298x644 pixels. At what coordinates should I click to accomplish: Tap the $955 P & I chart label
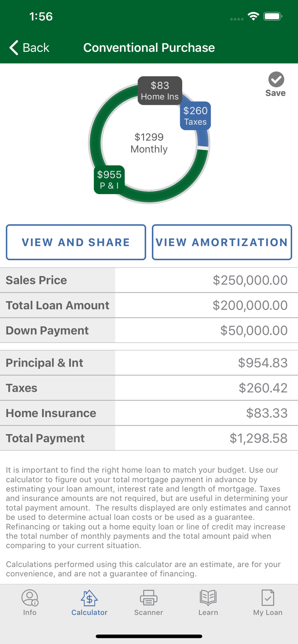click(109, 179)
